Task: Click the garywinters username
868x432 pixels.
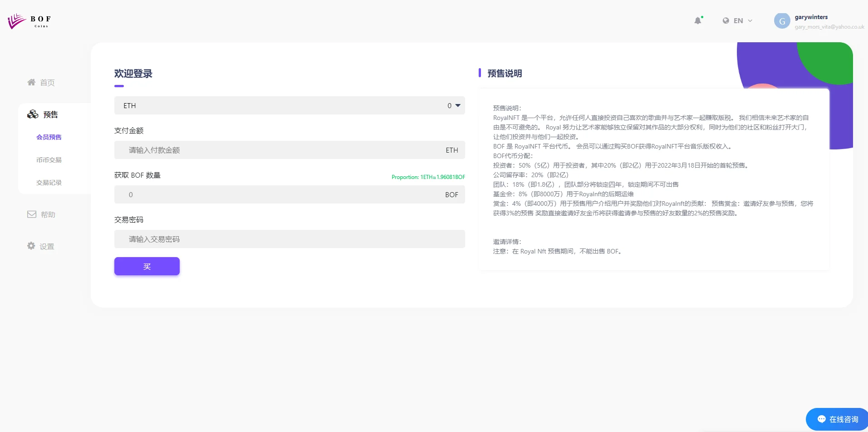Action: pyautogui.click(x=811, y=17)
